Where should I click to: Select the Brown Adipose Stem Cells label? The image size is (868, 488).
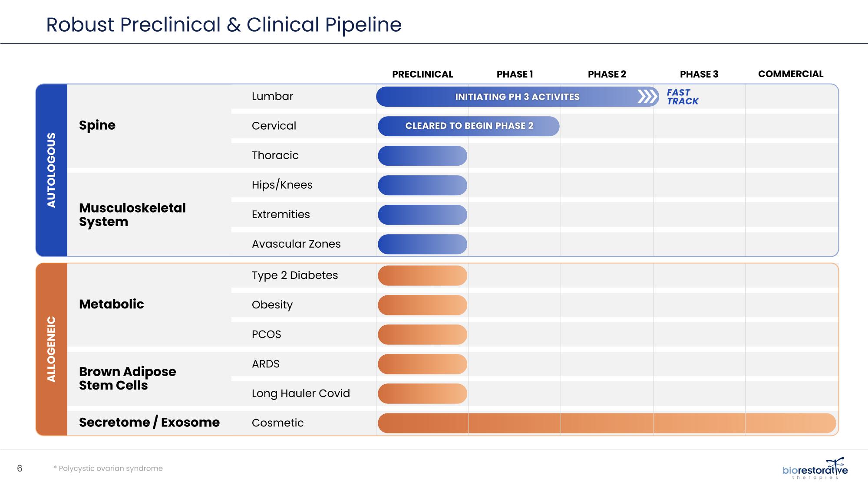click(x=127, y=378)
